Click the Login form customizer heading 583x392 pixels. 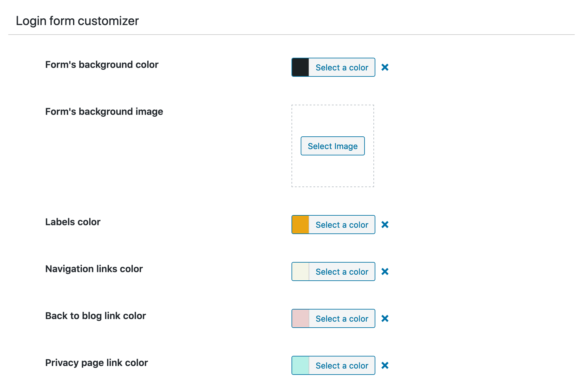(x=77, y=20)
